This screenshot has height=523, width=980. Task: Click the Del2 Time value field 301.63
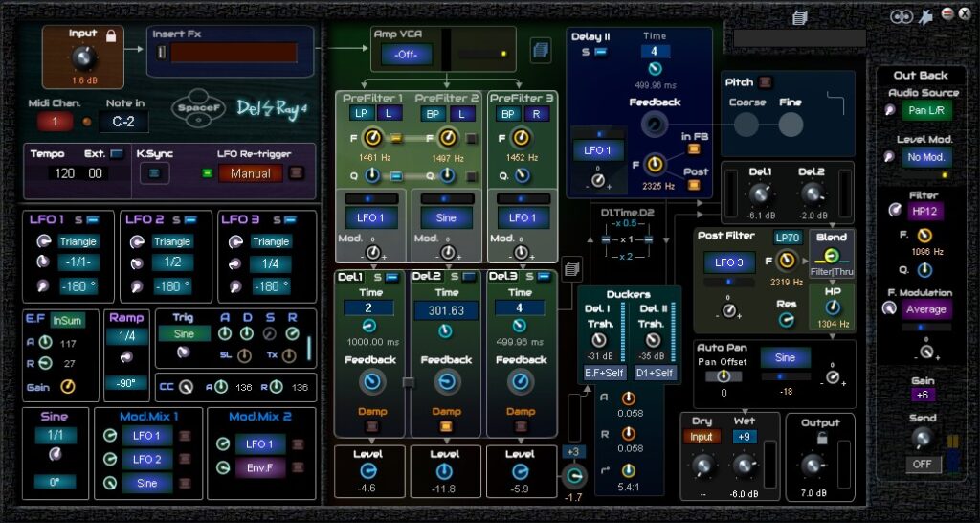pos(446,310)
